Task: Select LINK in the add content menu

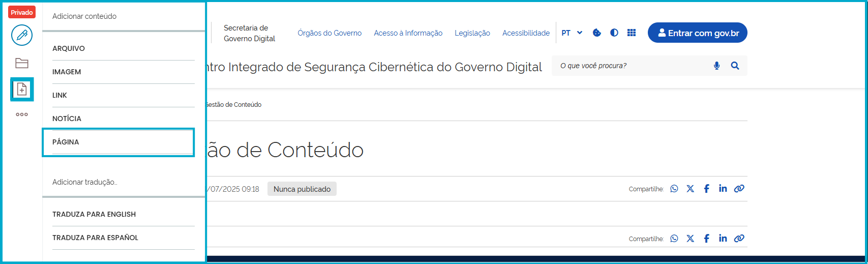Action: 124,95
